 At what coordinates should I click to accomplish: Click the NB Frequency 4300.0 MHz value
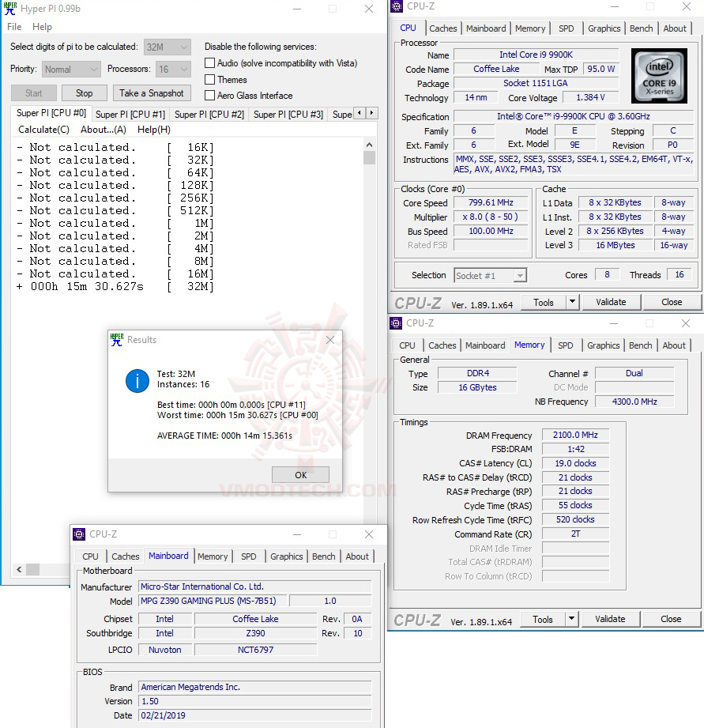coord(634,402)
